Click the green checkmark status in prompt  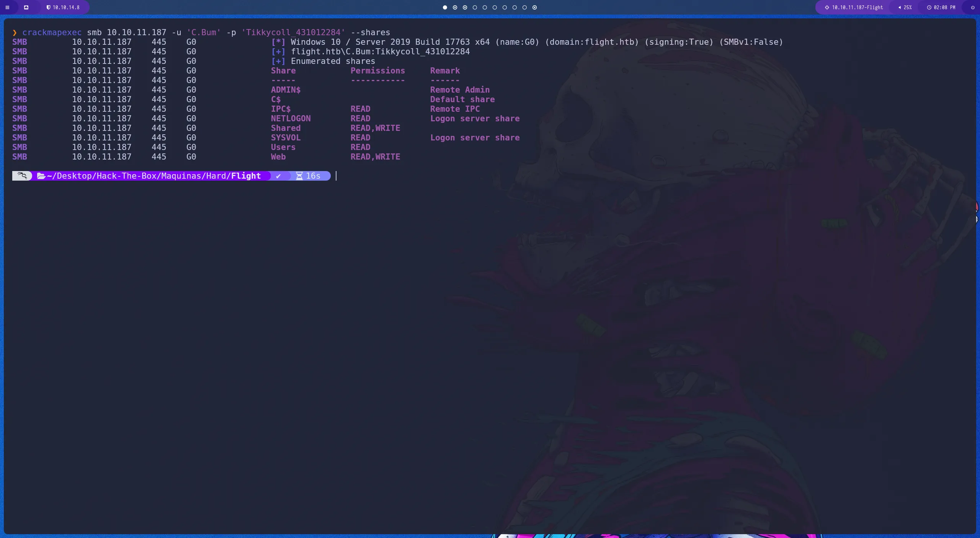tap(279, 176)
